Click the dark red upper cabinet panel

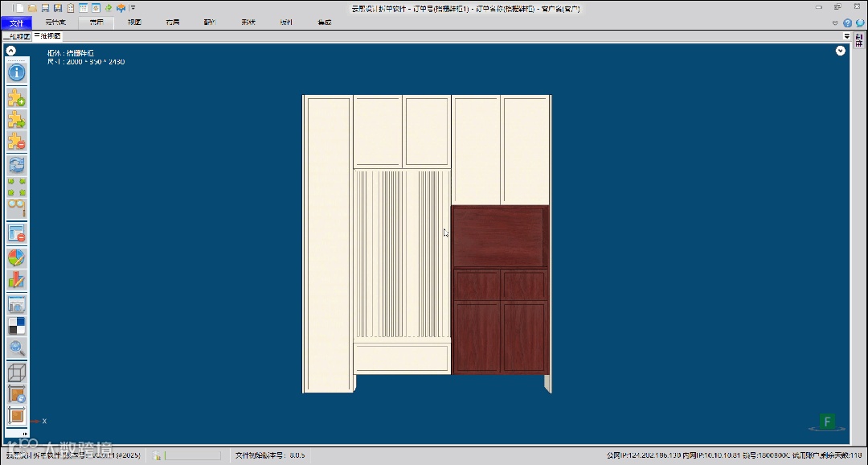(x=500, y=237)
